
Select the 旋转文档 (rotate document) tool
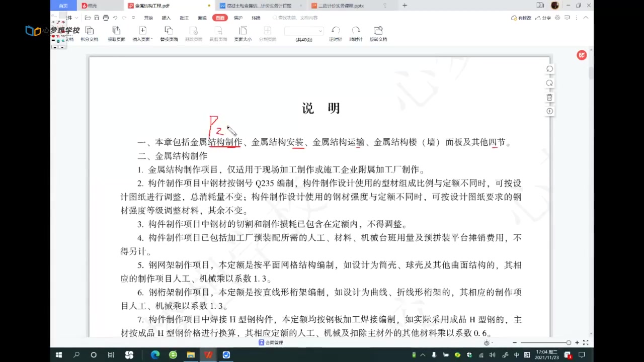[378, 35]
